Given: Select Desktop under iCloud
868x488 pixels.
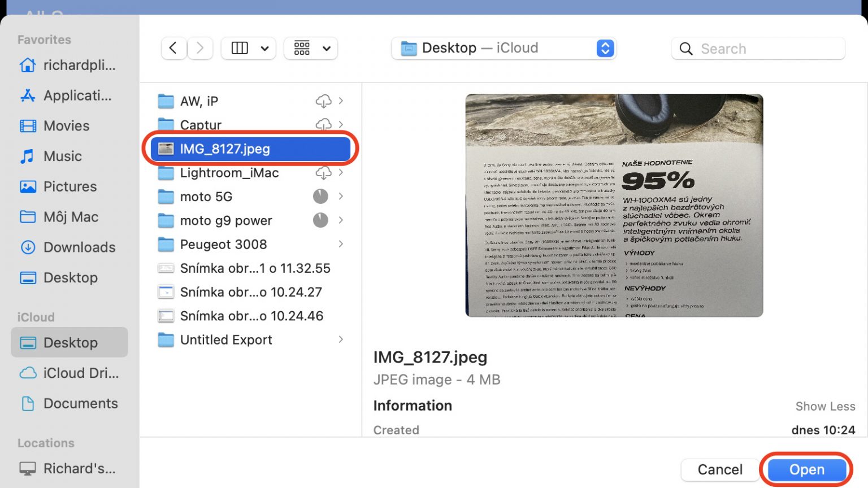Looking at the screenshot, I should coord(69,342).
